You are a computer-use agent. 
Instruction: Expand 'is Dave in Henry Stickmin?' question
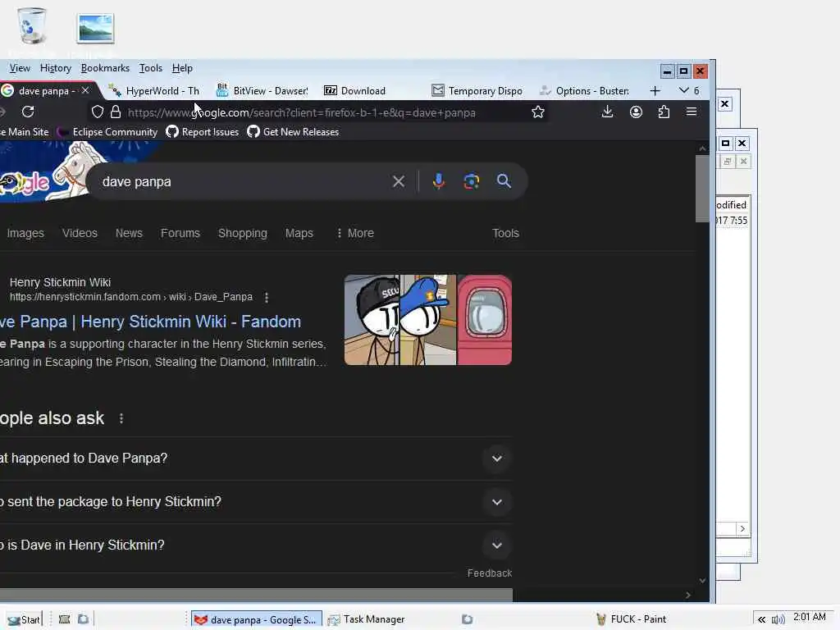coord(496,546)
